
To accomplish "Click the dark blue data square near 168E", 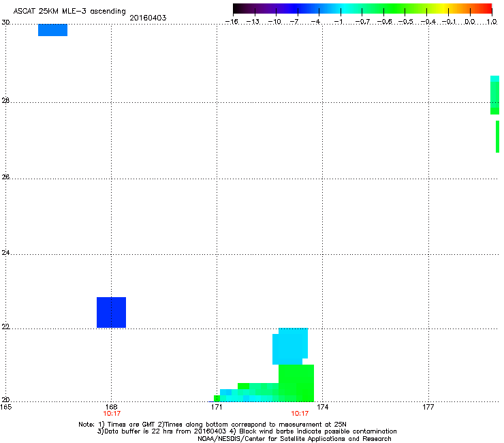I will pyautogui.click(x=111, y=312).
